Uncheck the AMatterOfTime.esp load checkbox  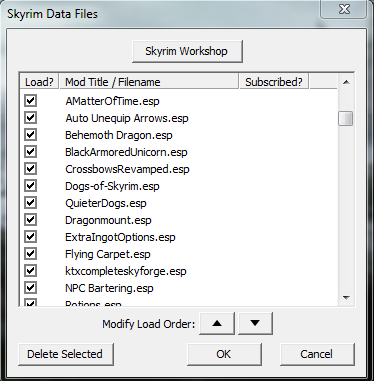[30, 101]
